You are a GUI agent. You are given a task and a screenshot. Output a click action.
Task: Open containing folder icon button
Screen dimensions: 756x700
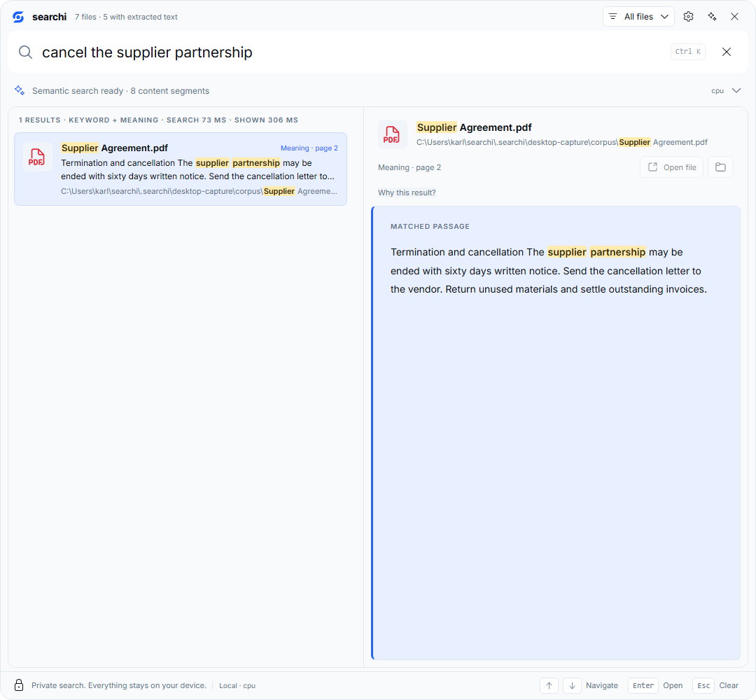click(x=720, y=167)
